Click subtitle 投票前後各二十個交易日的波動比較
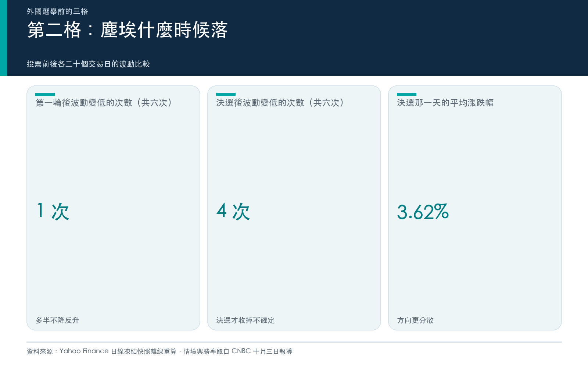The width and height of the screenshot is (588, 368). (88, 64)
